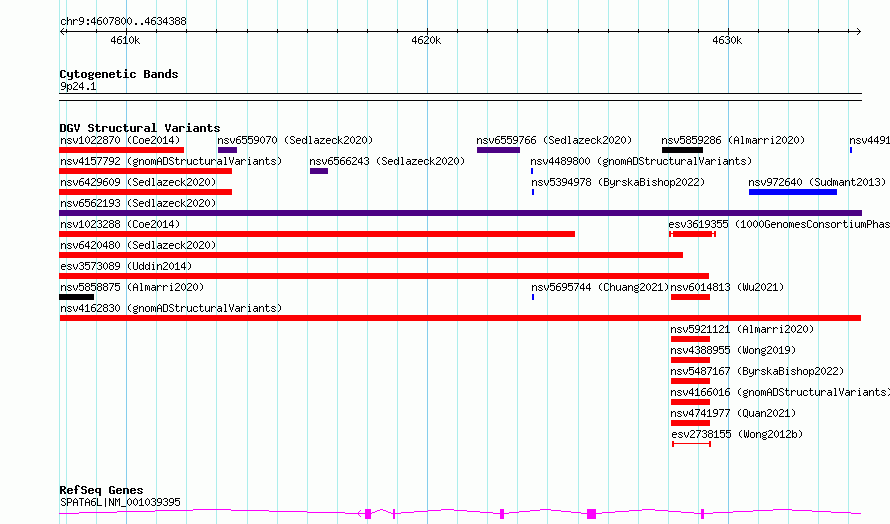This screenshot has width=890, height=524.
Task: Open nsv5859286 (Almarri2020) variant label
Action: pyautogui.click(x=733, y=140)
